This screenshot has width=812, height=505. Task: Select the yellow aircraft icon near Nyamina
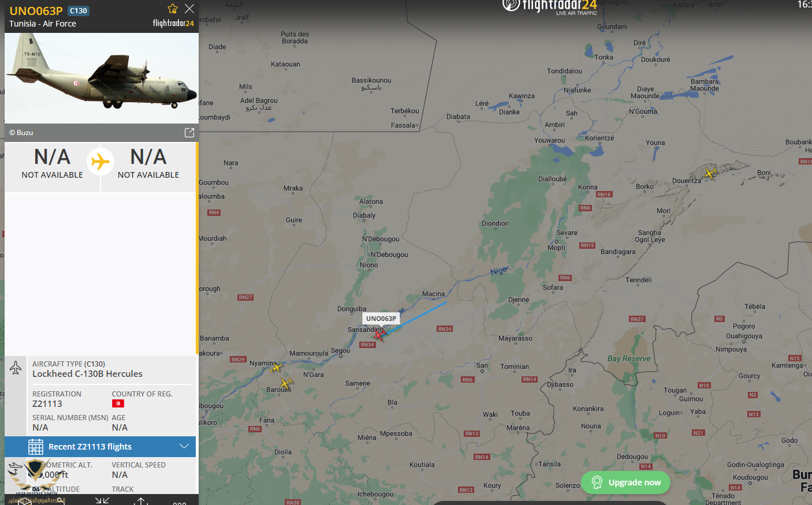pyautogui.click(x=276, y=367)
